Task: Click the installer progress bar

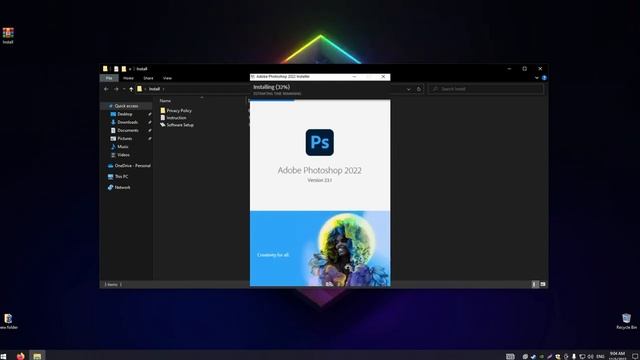Action: (x=320, y=100)
